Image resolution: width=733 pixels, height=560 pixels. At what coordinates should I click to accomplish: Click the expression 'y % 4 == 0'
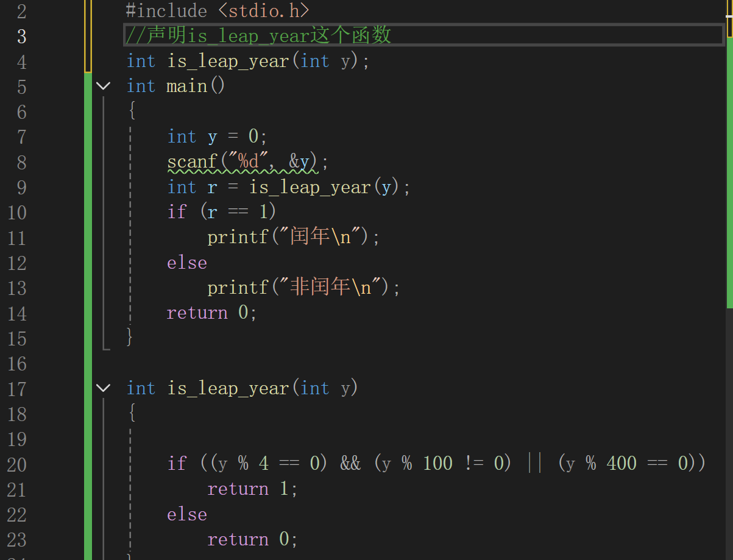268,464
